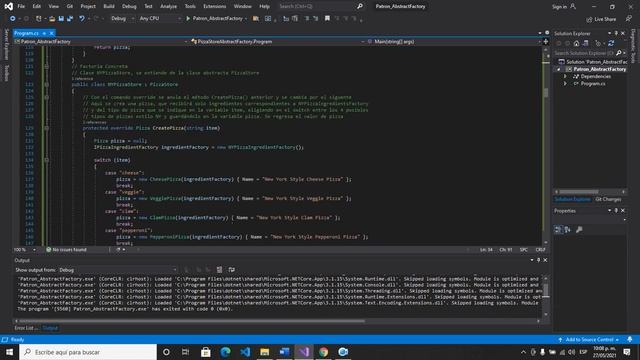Click the bookmark icon in the toolbar
The height and width of the screenshot is (360, 640).
coord(327,18)
